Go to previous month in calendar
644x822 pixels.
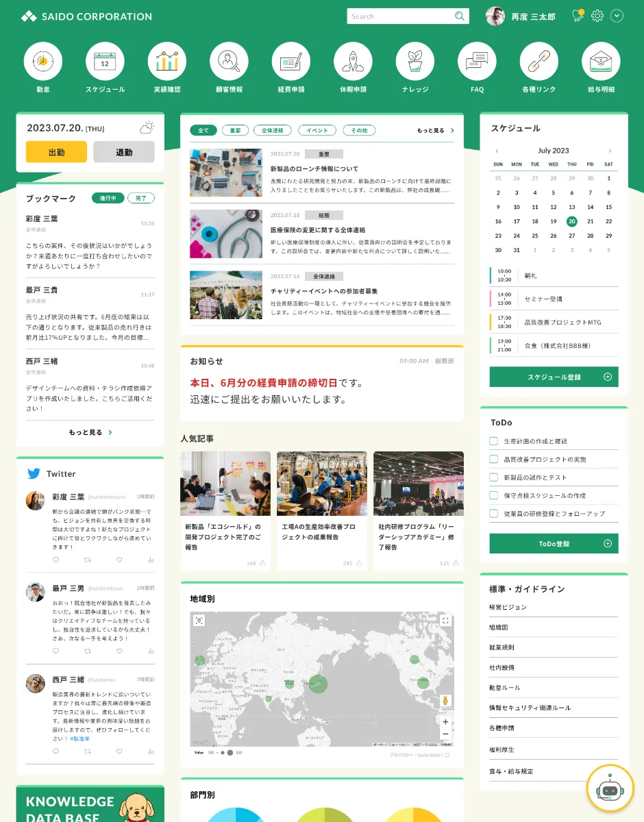coord(497,151)
